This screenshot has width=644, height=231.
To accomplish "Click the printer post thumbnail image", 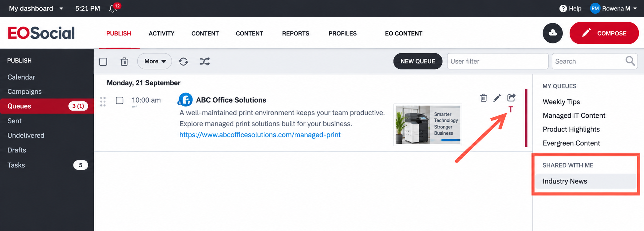I will click(428, 125).
